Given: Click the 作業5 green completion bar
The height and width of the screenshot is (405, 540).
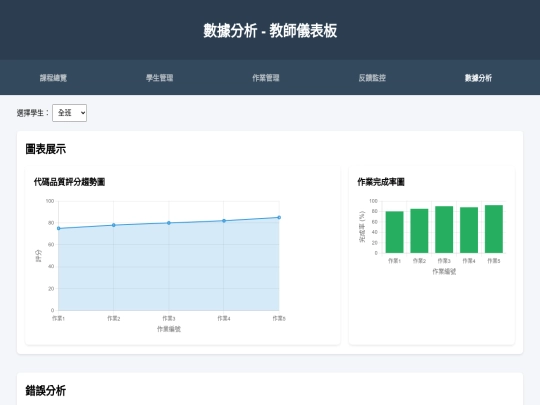Looking at the screenshot, I should (x=494, y=229).
